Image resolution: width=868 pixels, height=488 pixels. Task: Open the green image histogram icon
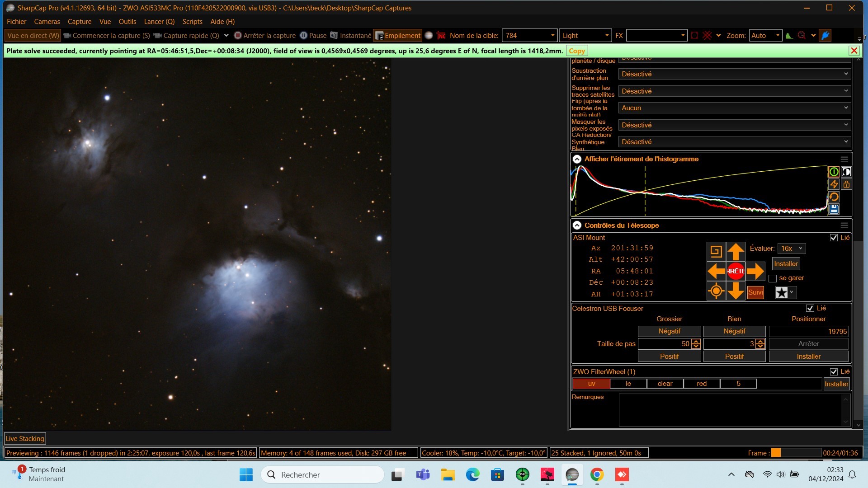pyautogui.click(x=789, y=36)
